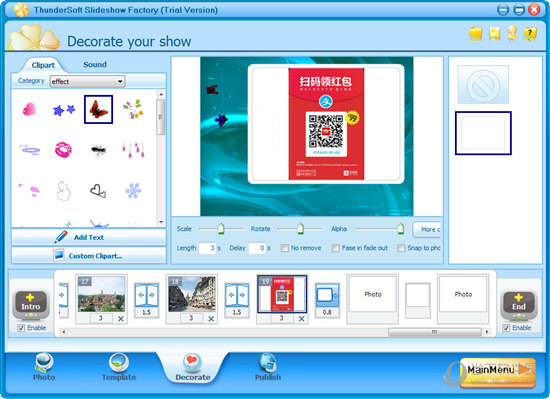Select the pink petals clipart
The image size is (550, 399).
(x=29, y=190)
